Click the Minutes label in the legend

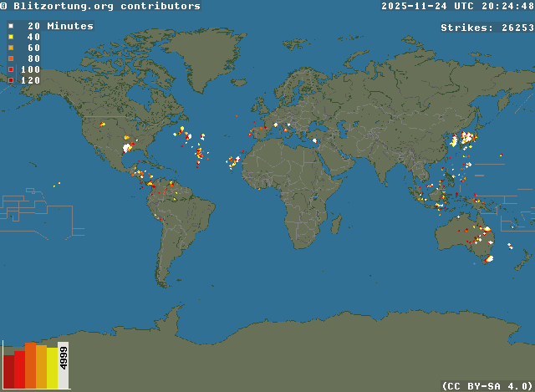click(x=70, y=26)
